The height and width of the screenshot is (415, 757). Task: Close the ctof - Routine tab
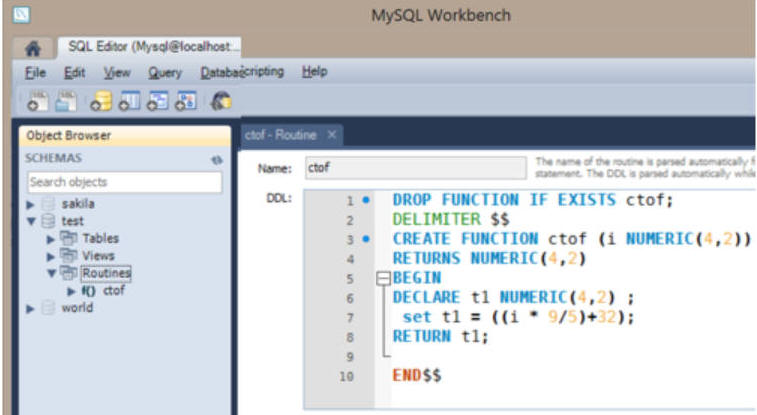[332, 135]
